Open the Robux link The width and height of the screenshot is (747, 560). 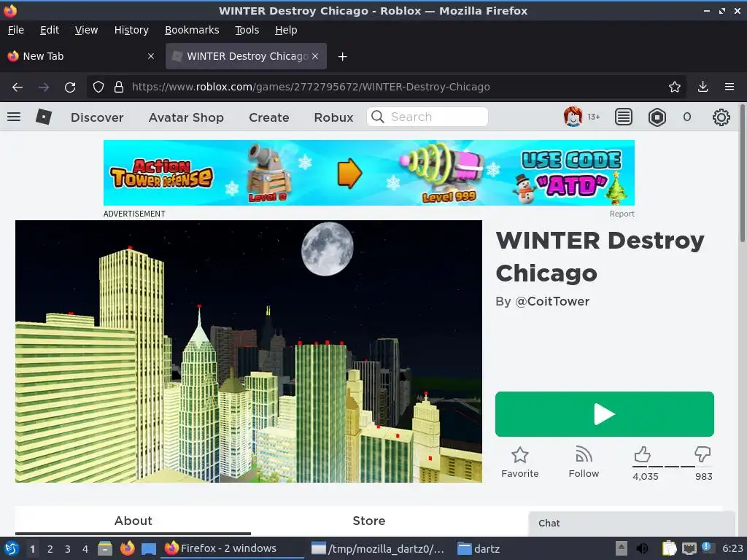[333, 117]
